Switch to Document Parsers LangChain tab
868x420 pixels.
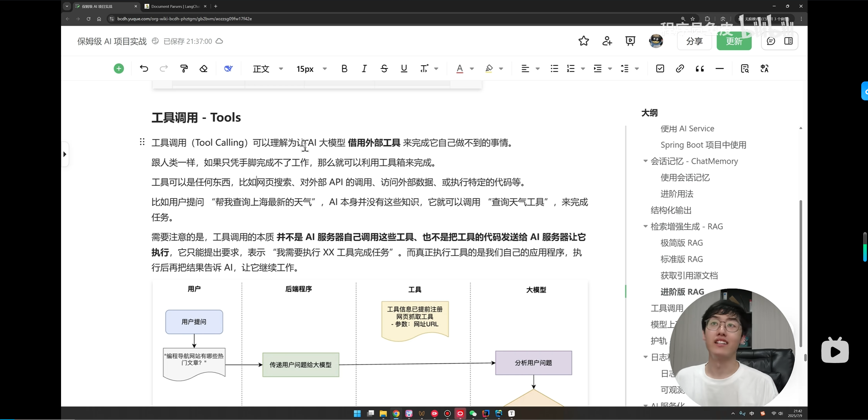[176, 6]
